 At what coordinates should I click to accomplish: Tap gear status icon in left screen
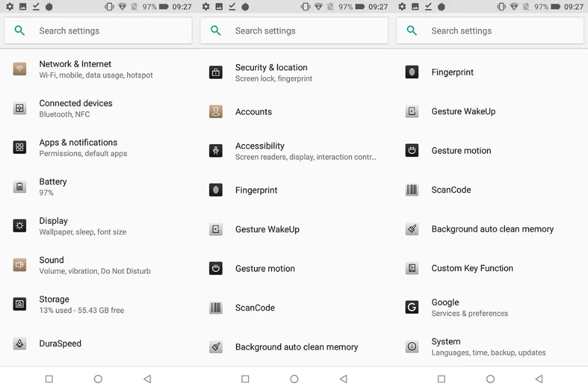tap(10, 6)
